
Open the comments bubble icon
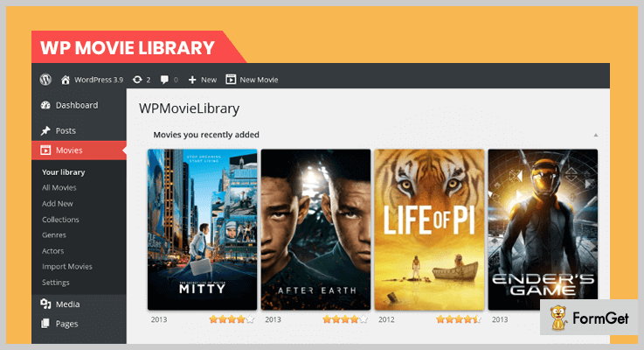(x=164, y=80)
